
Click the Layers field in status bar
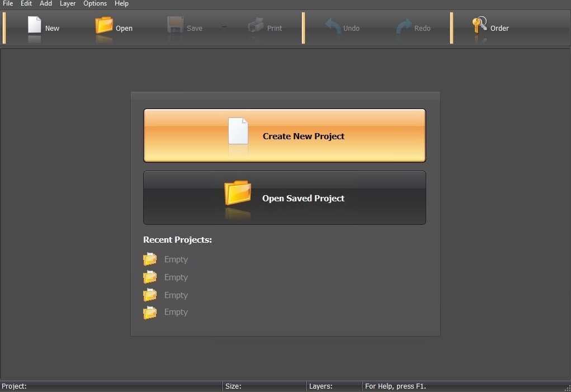click(x=334, y=386)
